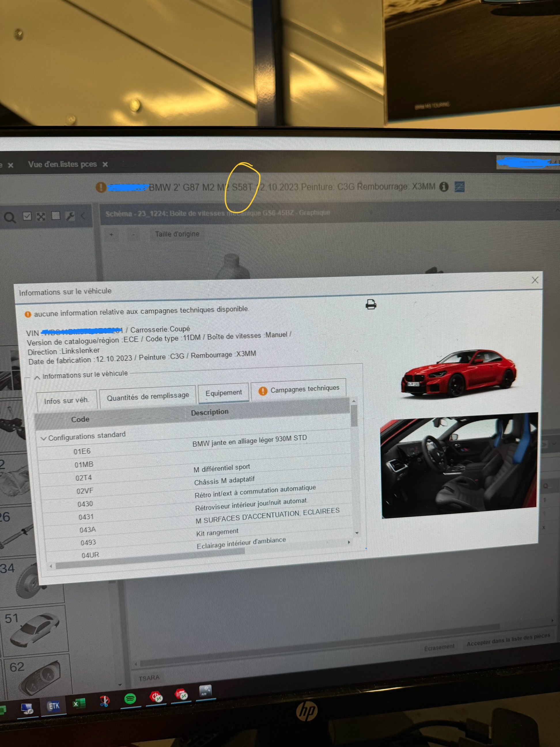560x747 pixels.
Task: Click the Taille d'origine button
Action: pyautogui.click(x=177, y=234)
